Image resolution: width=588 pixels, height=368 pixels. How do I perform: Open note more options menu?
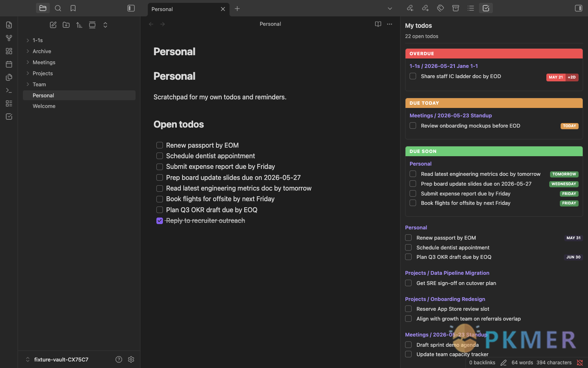(x=390, y=24)
